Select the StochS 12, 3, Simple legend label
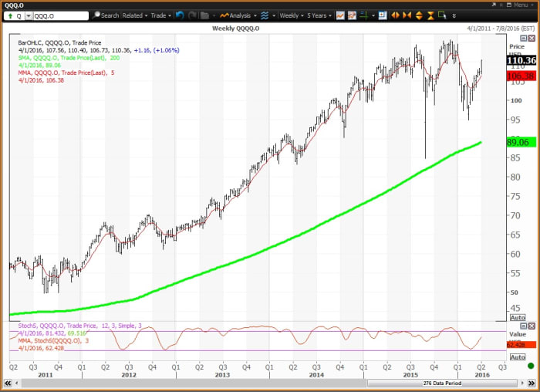 point(79,326)
